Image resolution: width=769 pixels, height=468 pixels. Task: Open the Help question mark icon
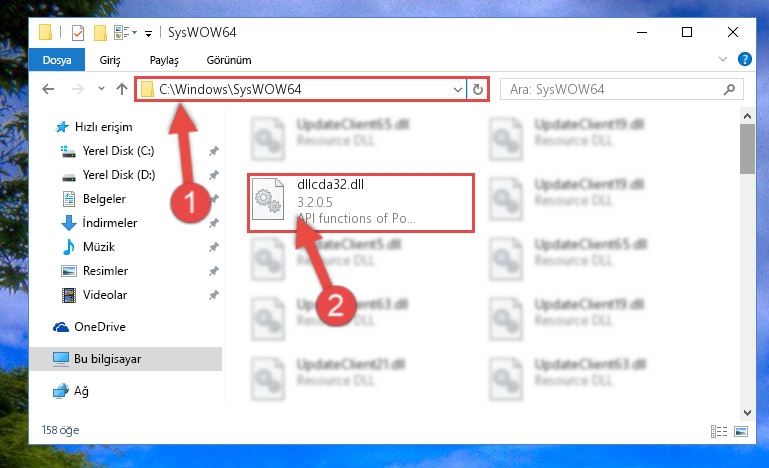coord(744,59)
